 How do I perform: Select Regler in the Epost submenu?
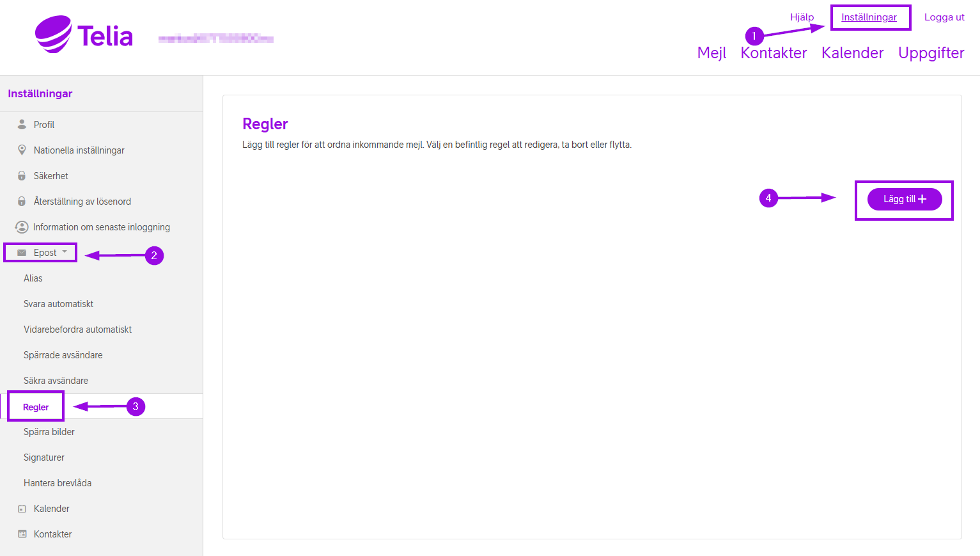click(36, 407)
